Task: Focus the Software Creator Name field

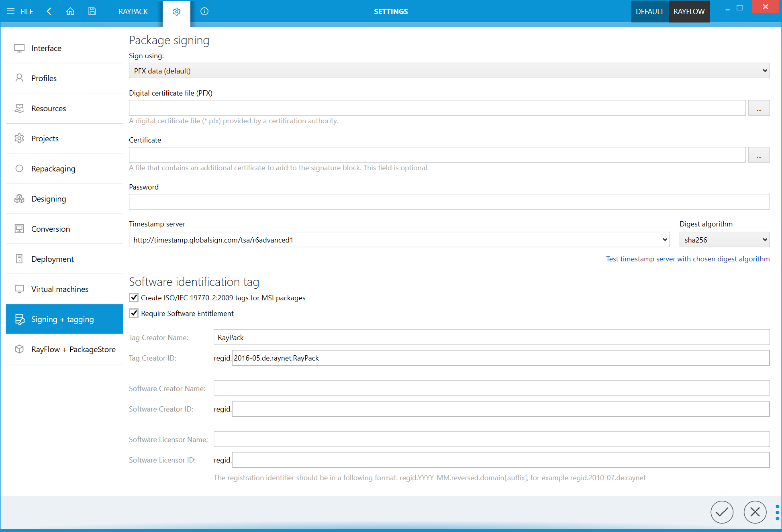Action: coord(492,388)
